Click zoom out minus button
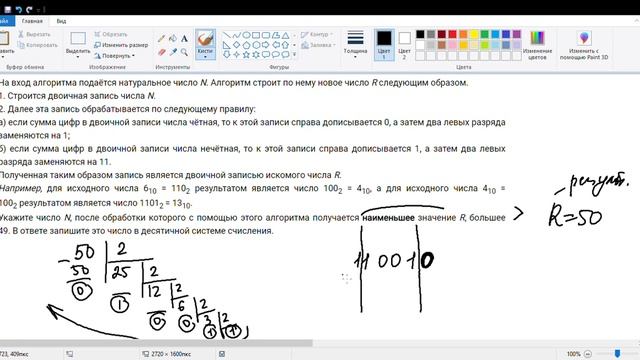This screenshot has height=360, width=640. tap(588, 354)
